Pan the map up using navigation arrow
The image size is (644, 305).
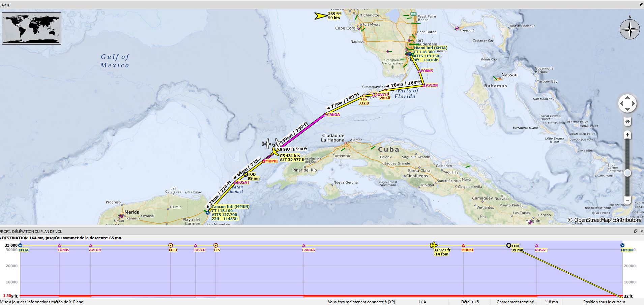[627, 98]
